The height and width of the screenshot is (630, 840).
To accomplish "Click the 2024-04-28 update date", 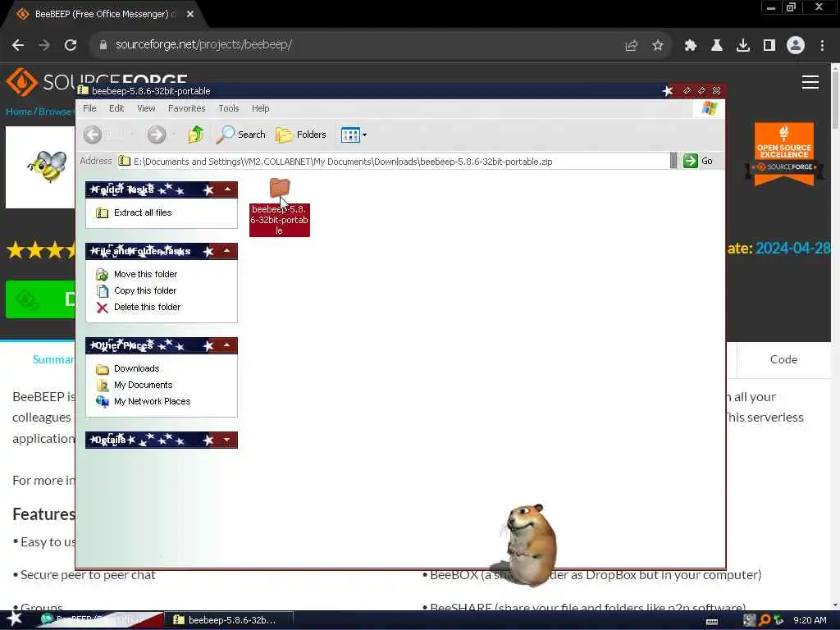I will (x=792, y=248).
